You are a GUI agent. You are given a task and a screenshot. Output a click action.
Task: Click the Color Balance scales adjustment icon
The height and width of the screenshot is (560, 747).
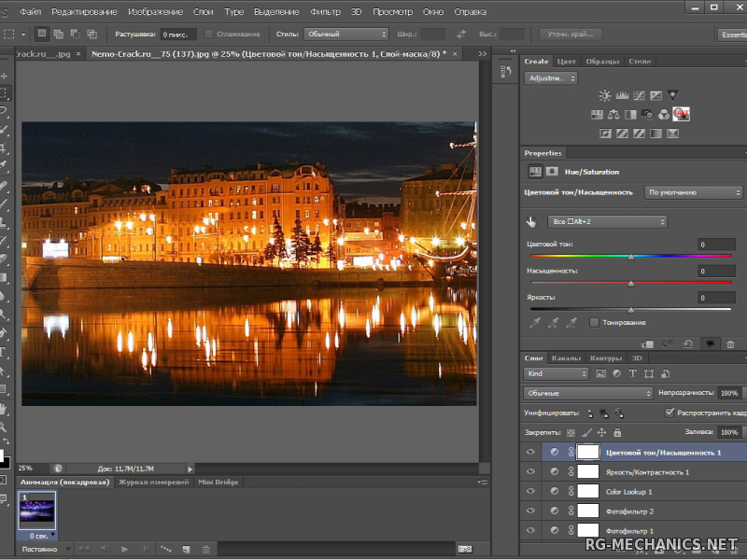pos(613,115)
